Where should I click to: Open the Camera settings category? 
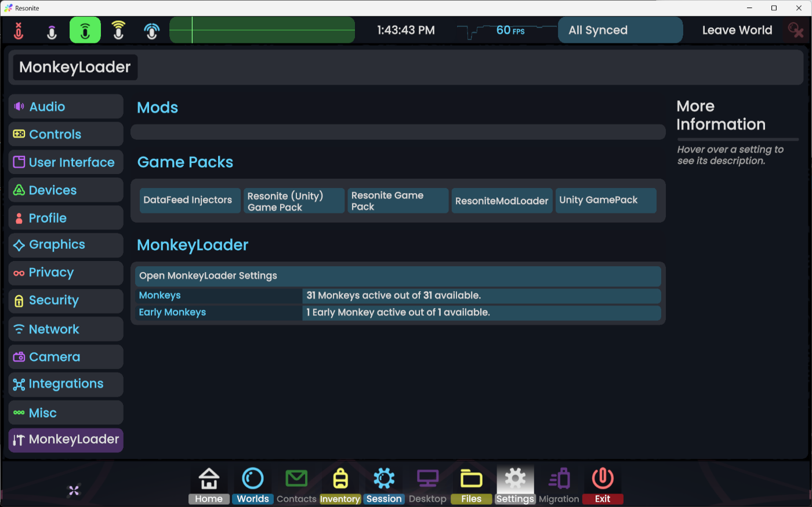point(66,357)
